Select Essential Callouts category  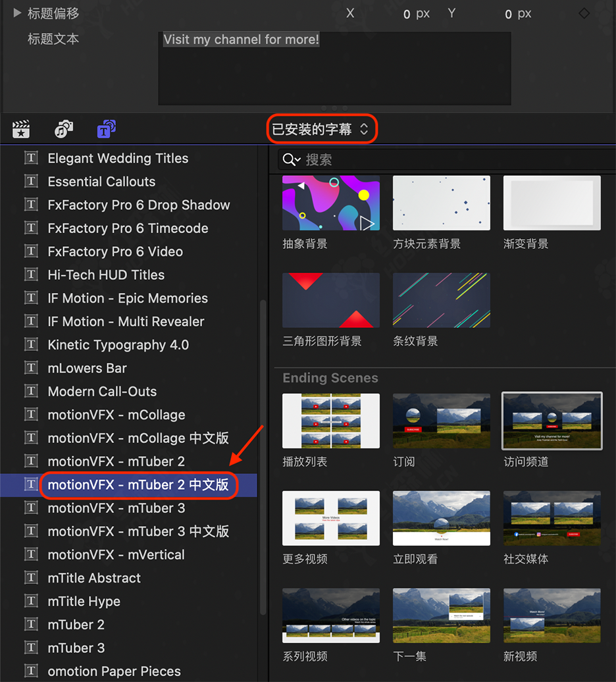[x=101, y=182]
